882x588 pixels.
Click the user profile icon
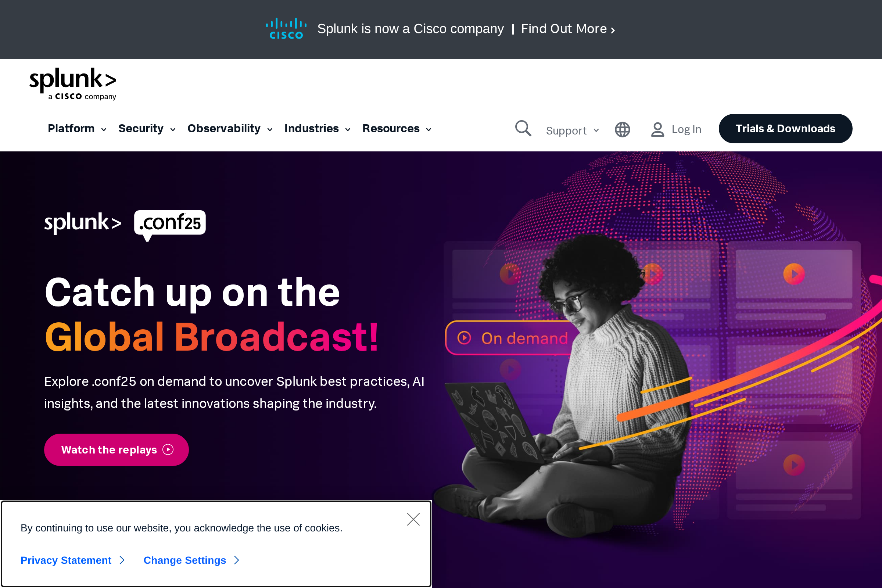(x=657, y=130)
